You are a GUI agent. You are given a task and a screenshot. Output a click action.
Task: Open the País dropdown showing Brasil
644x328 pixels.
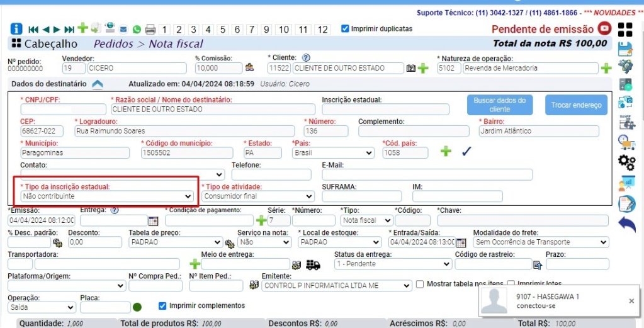(x=333, y=153)
